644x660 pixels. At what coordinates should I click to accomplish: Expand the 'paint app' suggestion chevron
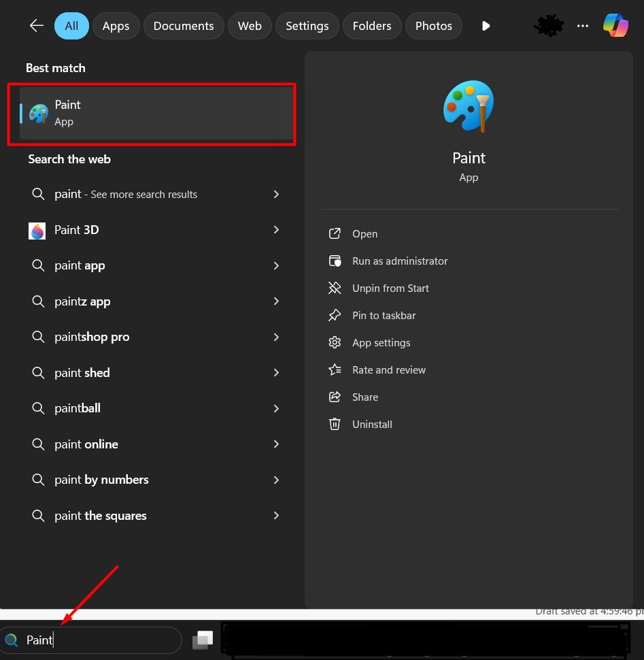[276, 265]
